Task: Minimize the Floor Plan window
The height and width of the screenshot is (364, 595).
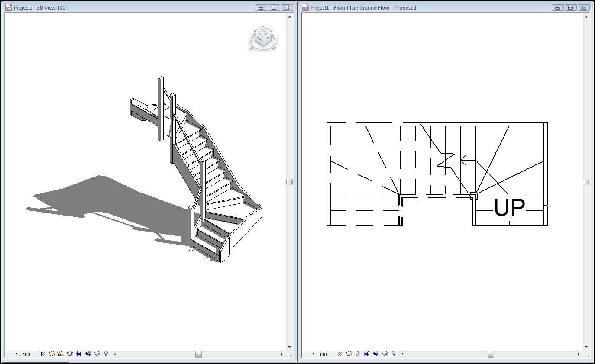Action: pos(558,7)
